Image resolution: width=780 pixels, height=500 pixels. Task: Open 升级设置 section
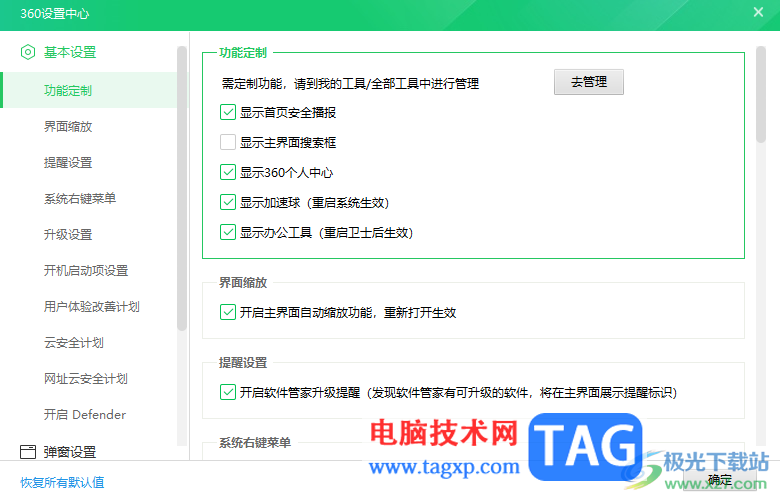[x=68, y=234]
